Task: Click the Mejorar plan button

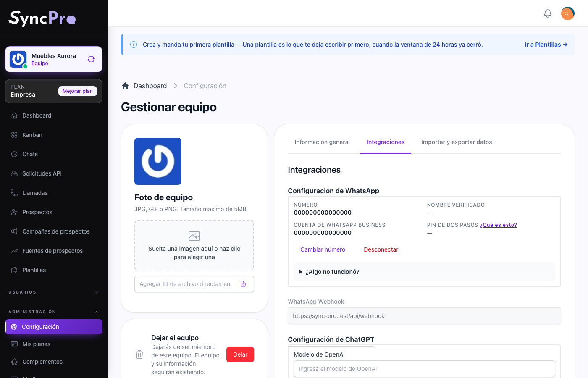Action: [x=78, y=91]
